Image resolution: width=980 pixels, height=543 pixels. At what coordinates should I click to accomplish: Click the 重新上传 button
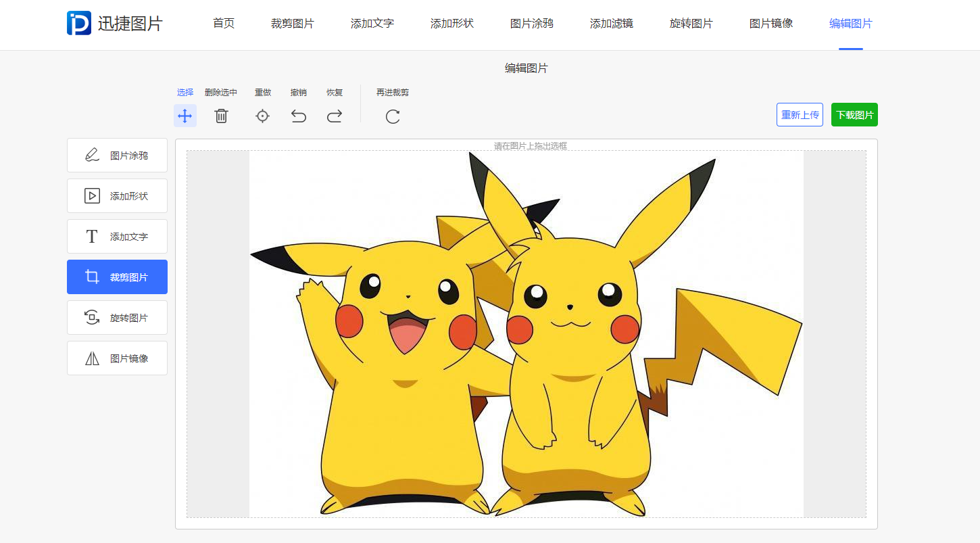(800, 115)
